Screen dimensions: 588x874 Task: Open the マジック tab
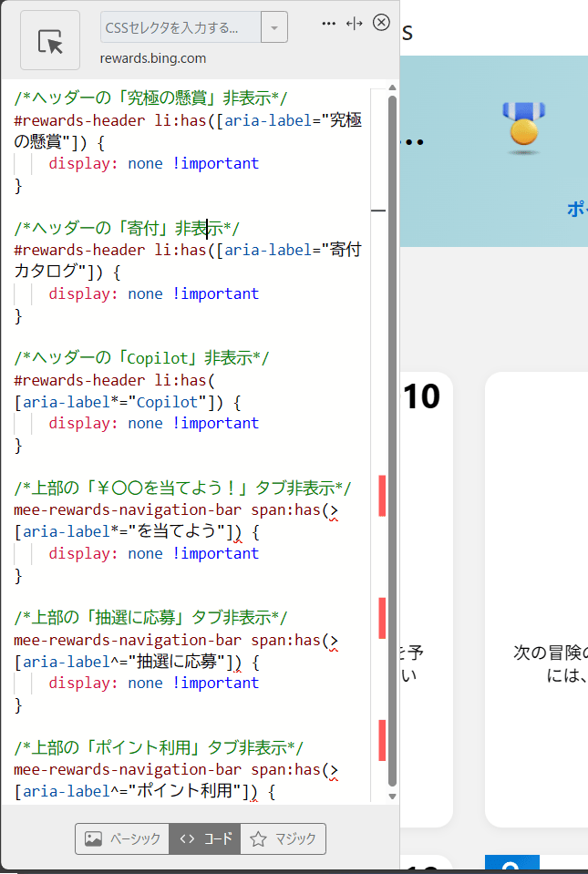pos(283,839)
